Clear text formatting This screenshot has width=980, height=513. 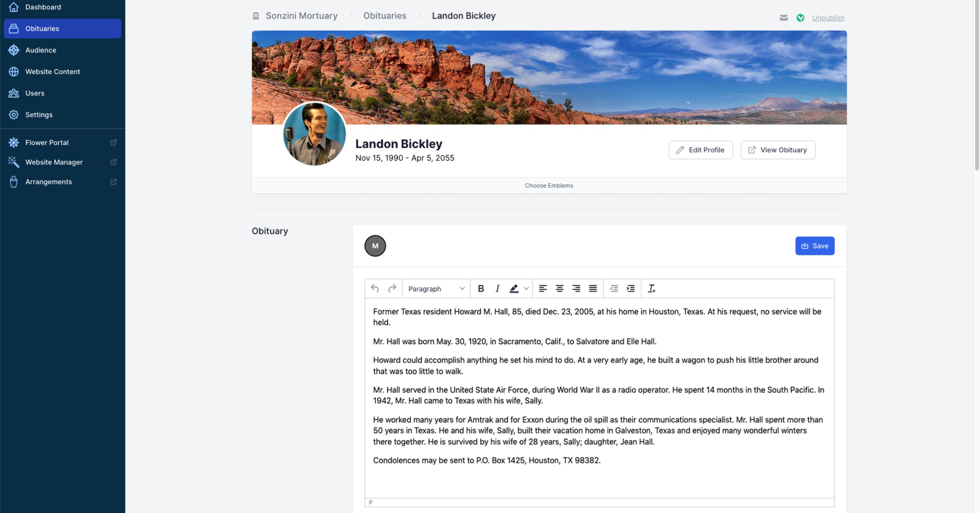click(651, 289)
